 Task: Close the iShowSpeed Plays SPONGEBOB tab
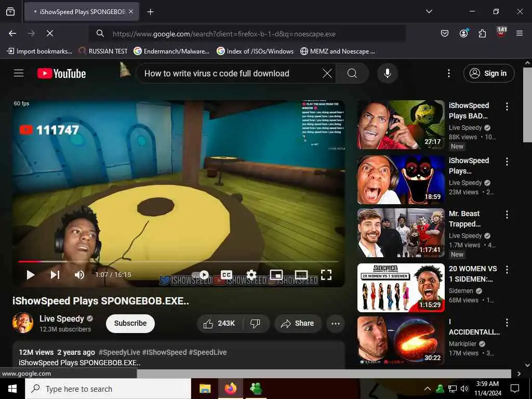click(x=131, y=11)
